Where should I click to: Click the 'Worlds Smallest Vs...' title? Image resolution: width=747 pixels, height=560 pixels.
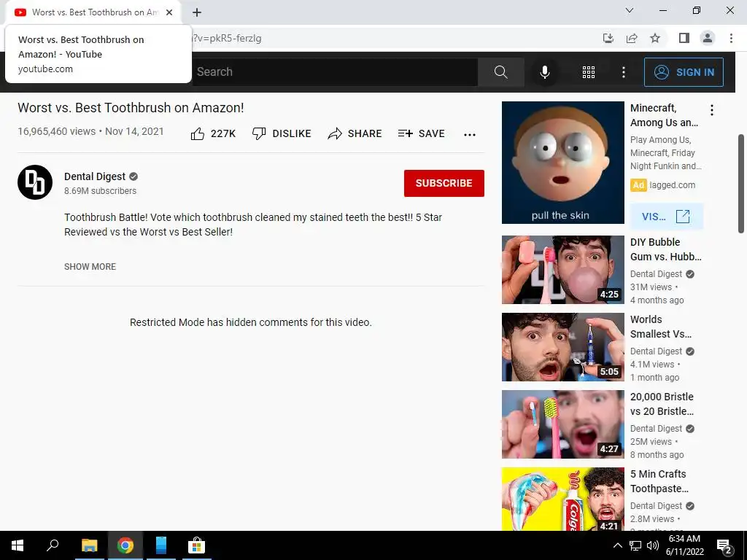click(661, 327)
